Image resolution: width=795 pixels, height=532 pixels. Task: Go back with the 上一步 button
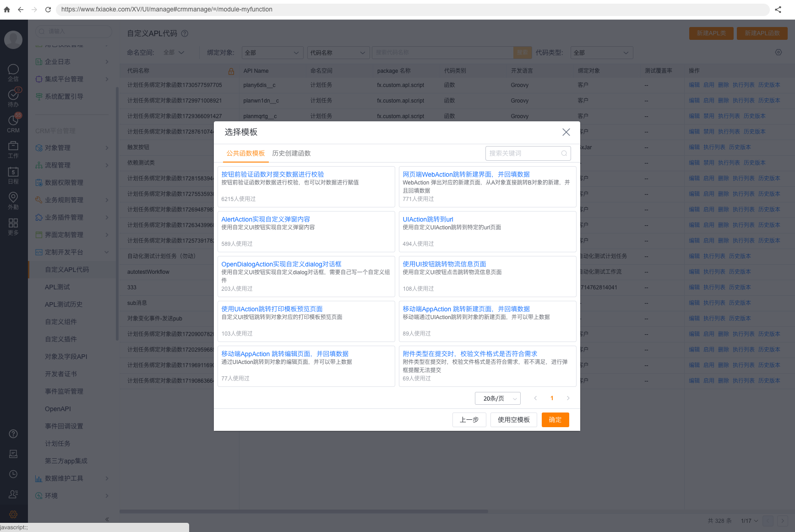(x=469, y=420)
